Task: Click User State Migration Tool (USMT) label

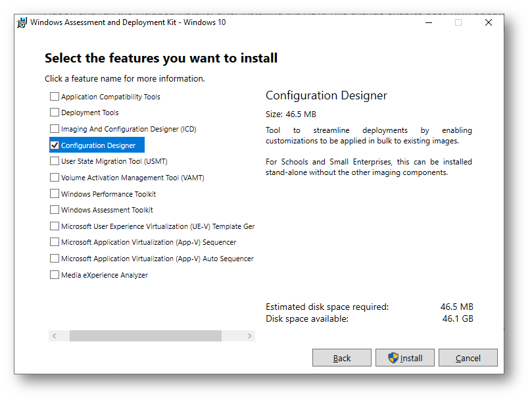Action: click(114, 161)
